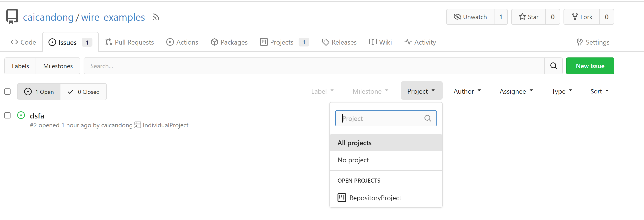Toggle the select-all issues checkbox
Screen dimensions: 644x220
(x=7, y=92)
